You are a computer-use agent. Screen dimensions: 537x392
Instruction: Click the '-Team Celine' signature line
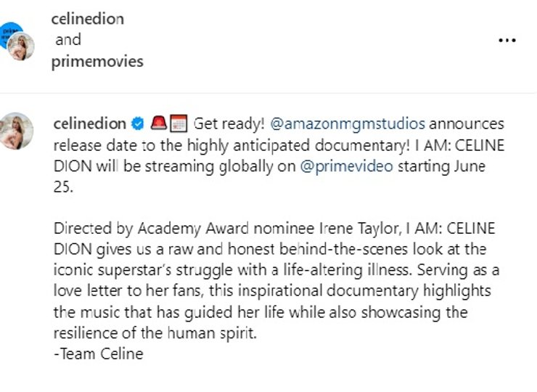[x=98, y=354]
